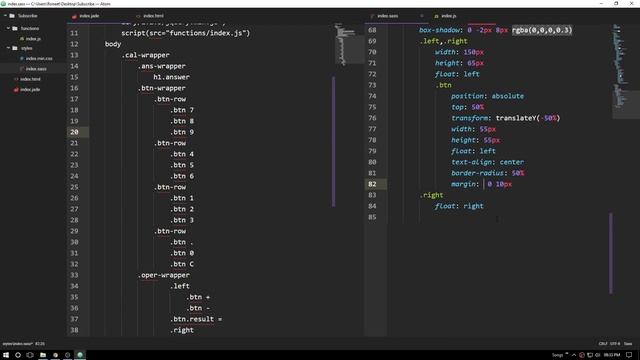640x360 pixels.
Task: Click the .oper-wrapper line
Action: click(164, 275)
